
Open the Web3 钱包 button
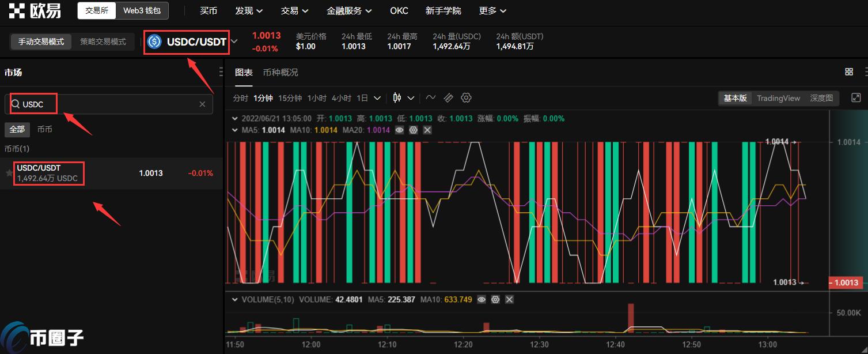[x=142, y=11]
